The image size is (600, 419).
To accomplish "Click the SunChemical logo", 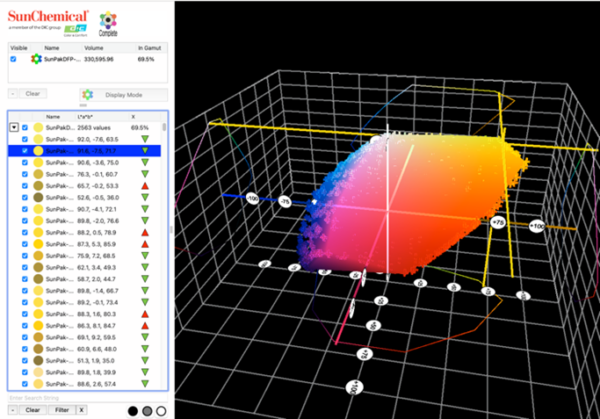I will point(48,17).
